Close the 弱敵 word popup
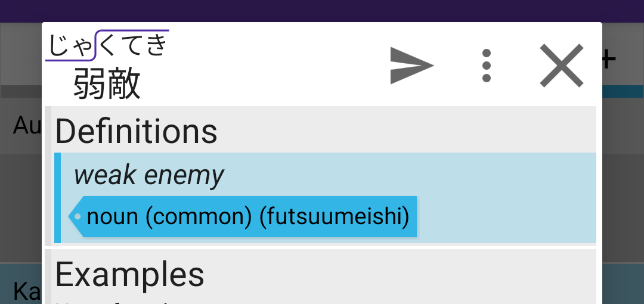644x304 pixels. click(561, 66)
